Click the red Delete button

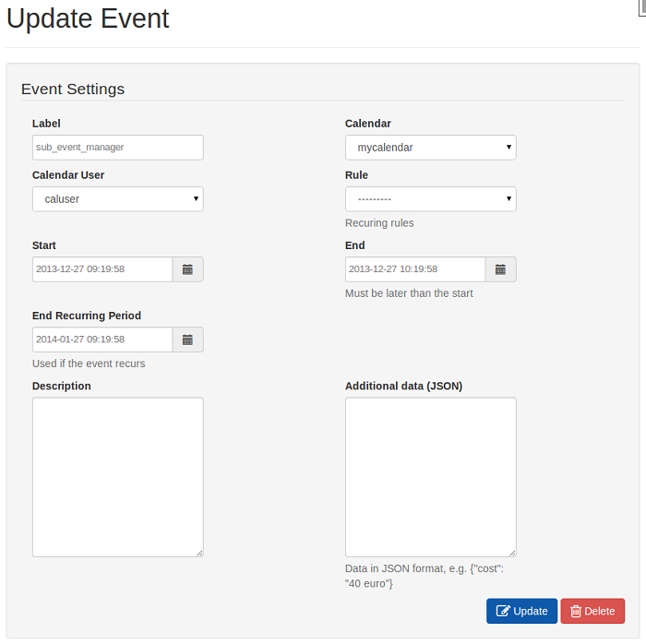tap(592, 611)
